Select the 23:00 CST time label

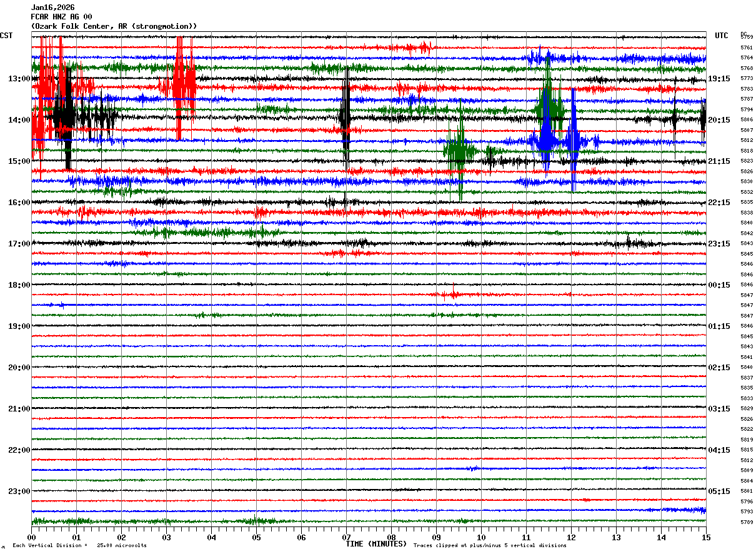[x=19, y=491]
